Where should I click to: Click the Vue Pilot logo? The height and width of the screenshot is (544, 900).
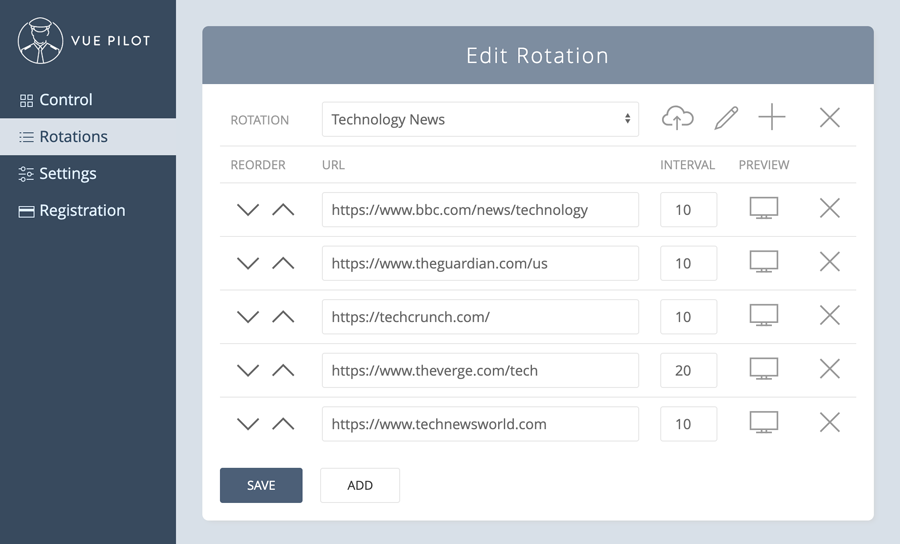coord(84,41)
